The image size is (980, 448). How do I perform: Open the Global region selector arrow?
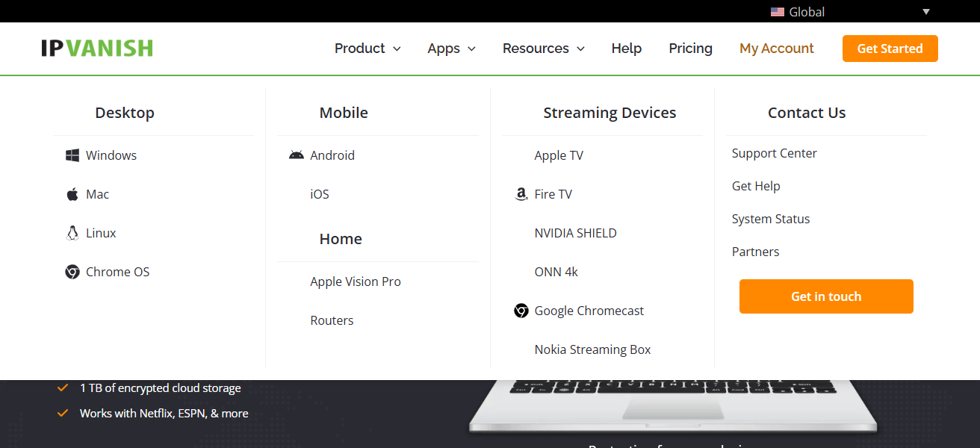click(x=926, y=12)
